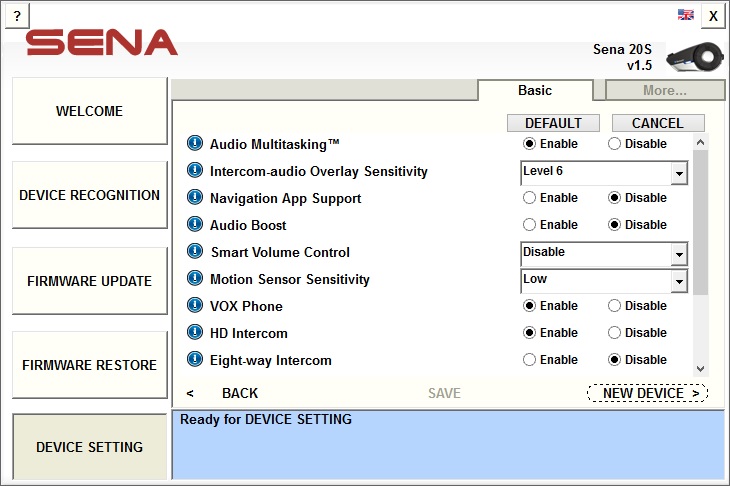
Task: Click the CANCEL button
Action: (658, 123)
